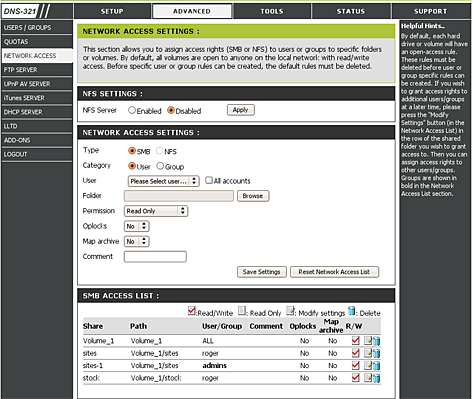Click the Path column header

tap(138, 326)
